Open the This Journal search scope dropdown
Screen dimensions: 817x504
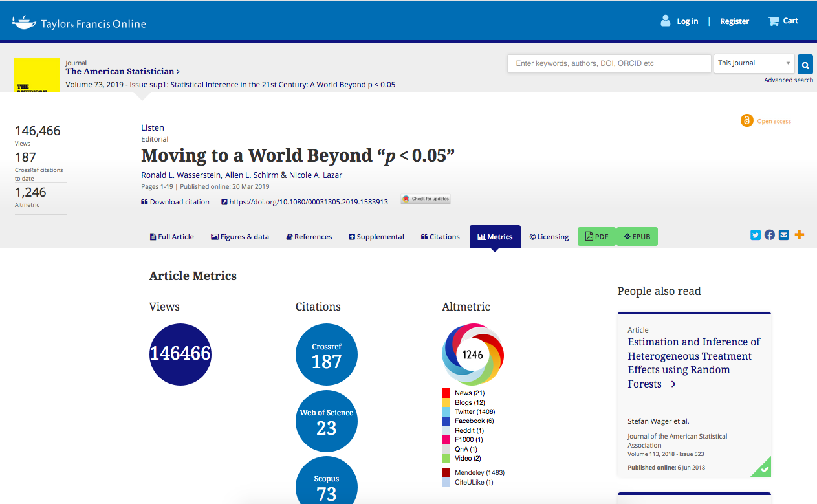tap(754, 63)
